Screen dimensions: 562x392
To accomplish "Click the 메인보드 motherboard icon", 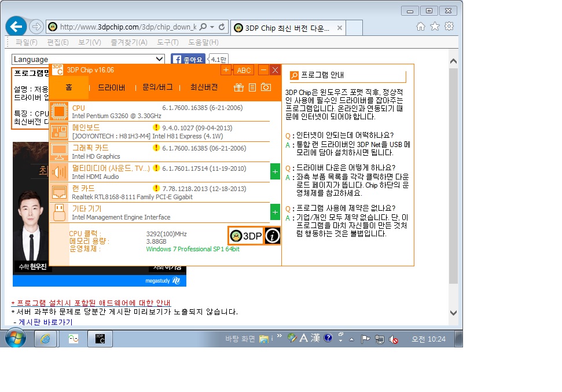I will (x=59, y=131).
